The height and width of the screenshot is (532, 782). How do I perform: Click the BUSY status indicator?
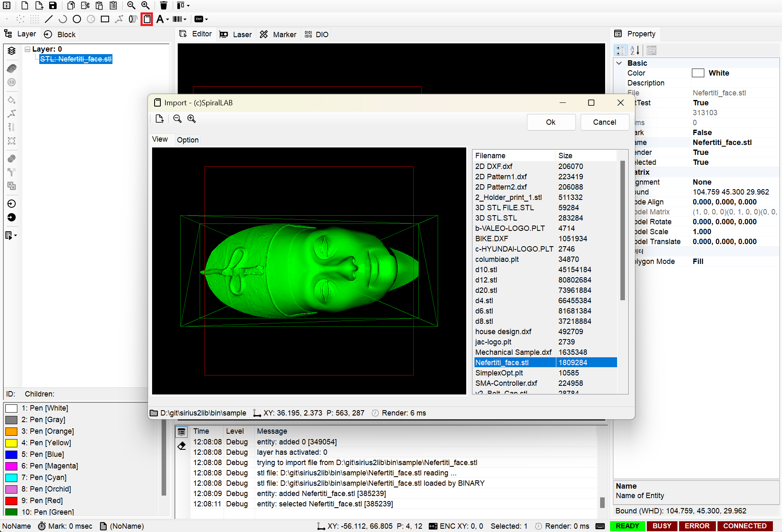(662, 526)
